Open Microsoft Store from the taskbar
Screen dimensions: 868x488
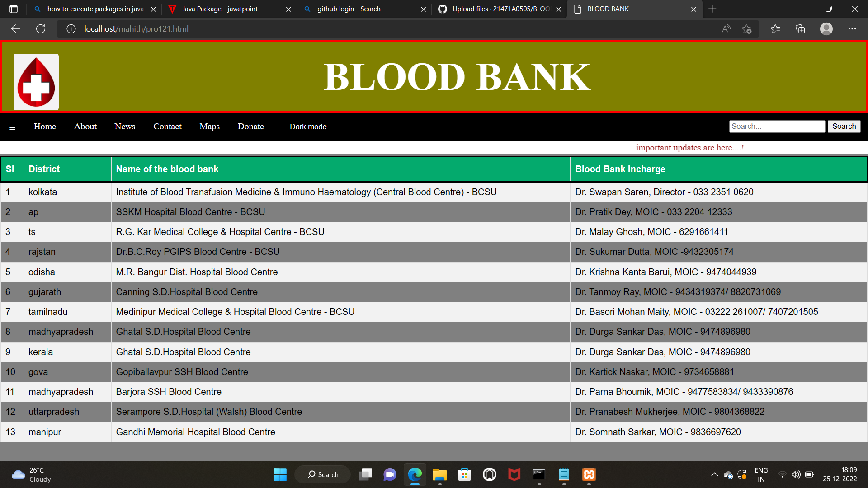[x=464, y=474]
